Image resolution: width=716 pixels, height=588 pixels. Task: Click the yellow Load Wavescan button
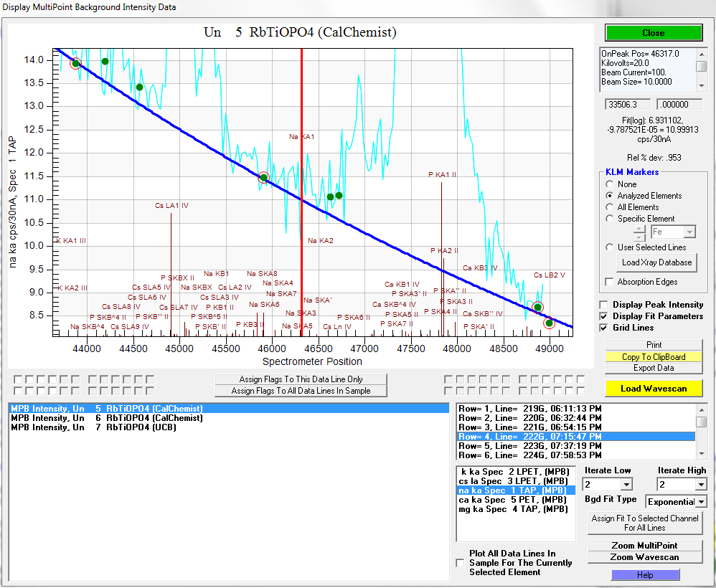pos(653,389)
